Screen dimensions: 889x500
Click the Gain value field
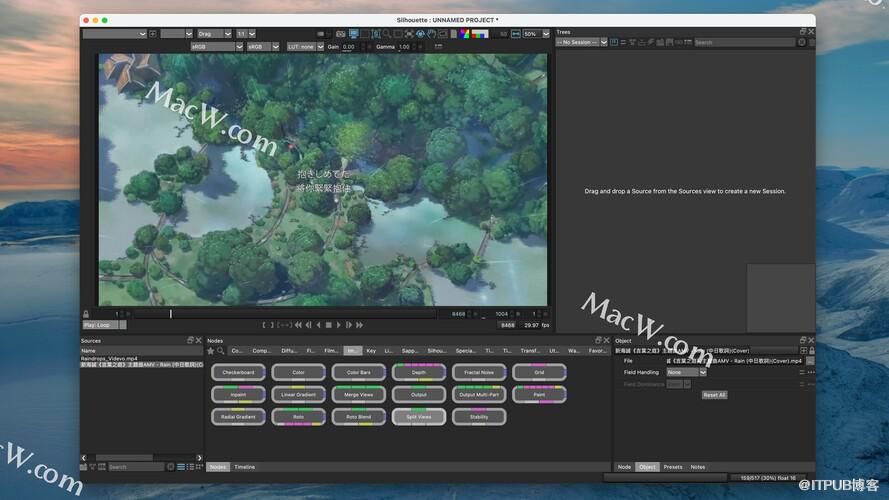point(349,47)
